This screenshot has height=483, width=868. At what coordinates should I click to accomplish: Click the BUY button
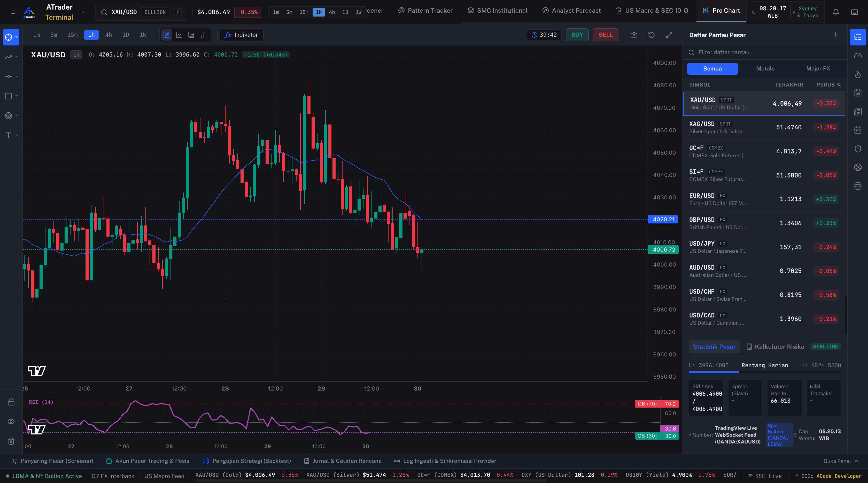coord(577,35)
